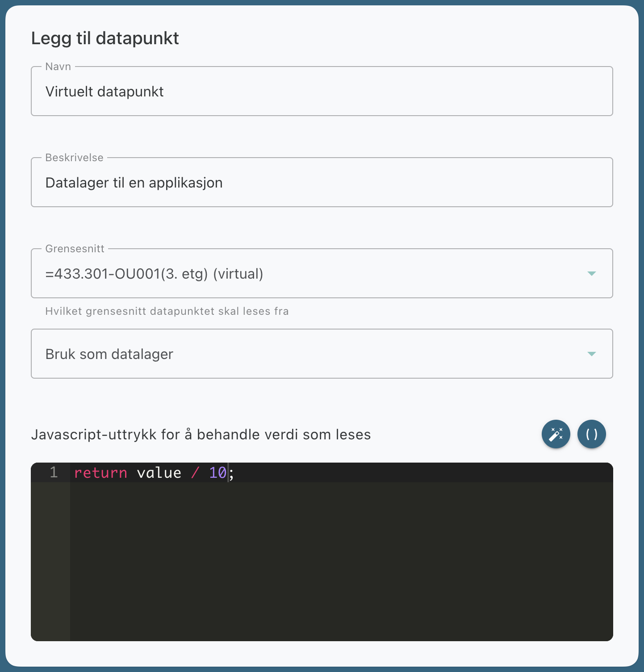Click the 'value' variable in the editor
The height and width of the screenshot is (672, 644).
coord(159,473)
